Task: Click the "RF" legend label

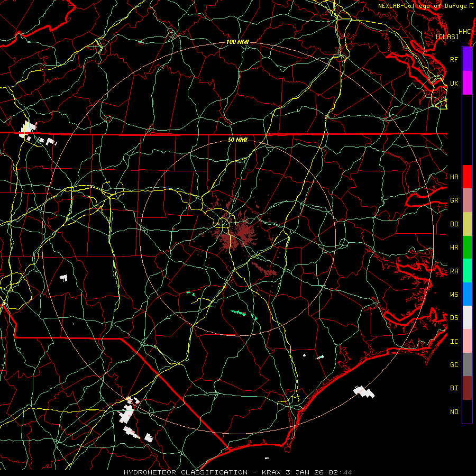Action: point(454,59)
